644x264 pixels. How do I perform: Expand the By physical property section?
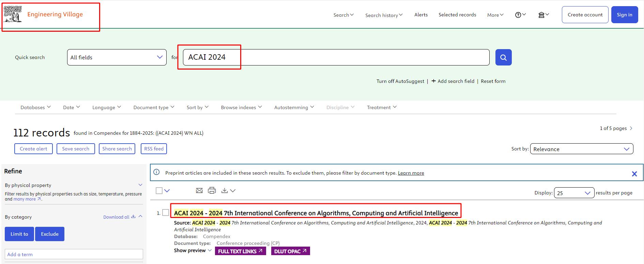140,185
